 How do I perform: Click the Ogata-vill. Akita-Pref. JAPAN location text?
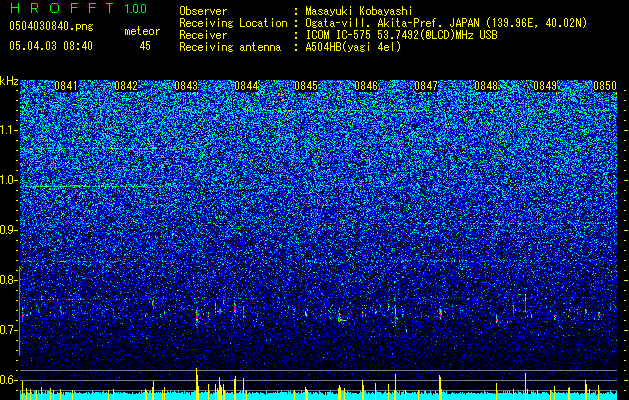[x=446, y=23]
